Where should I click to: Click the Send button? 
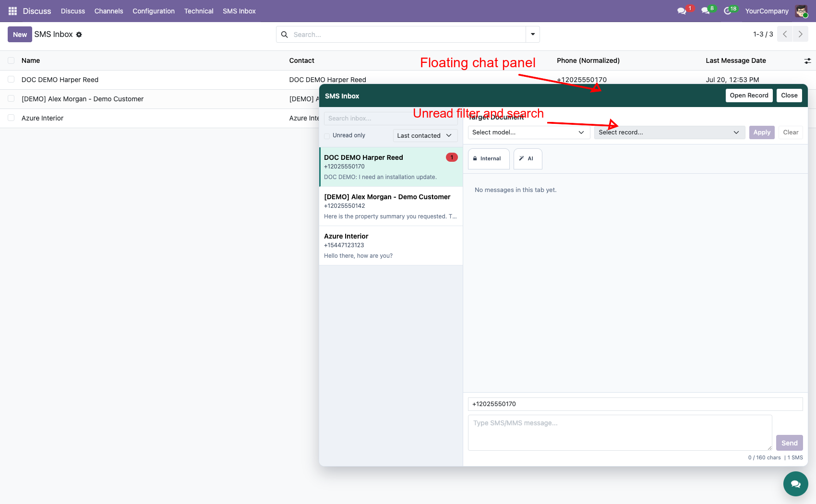790,443
